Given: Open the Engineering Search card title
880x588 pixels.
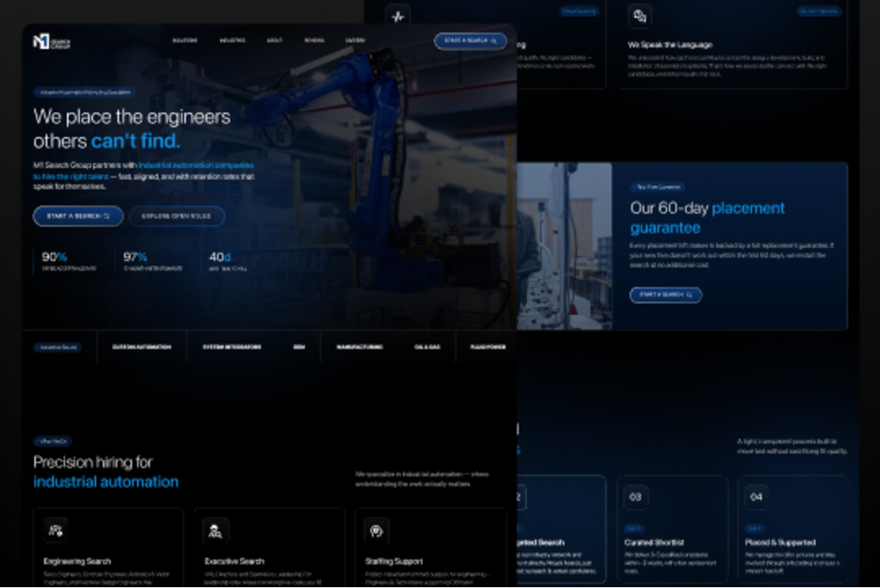Looking at the screenshot, I should 77,561.
